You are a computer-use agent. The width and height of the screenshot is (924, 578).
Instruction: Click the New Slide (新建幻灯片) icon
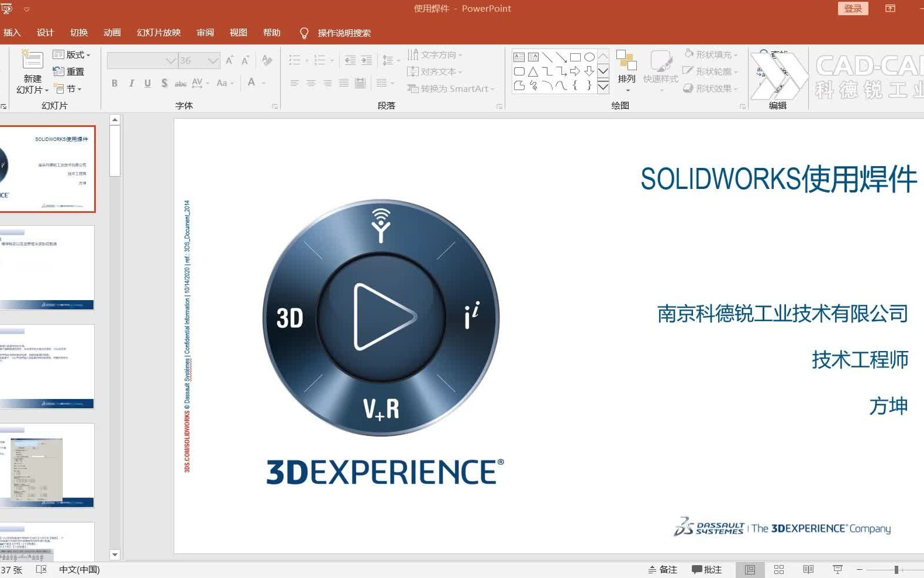[32, 60]
